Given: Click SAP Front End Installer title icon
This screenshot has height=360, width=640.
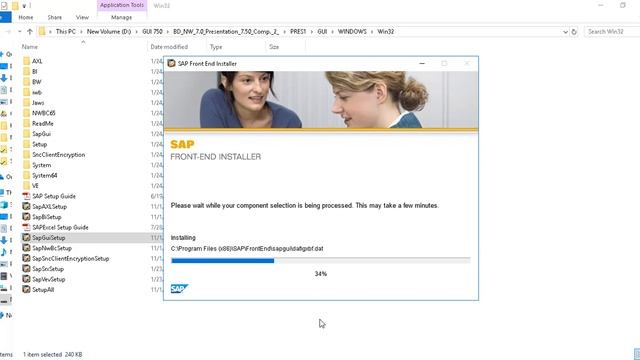Looking at the screenshot, I should (x=171, y=64).
